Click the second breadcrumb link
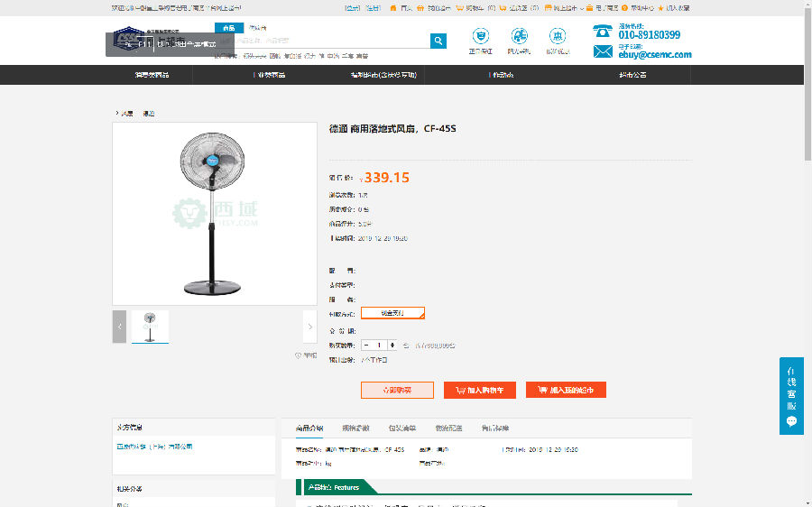 click(x=149, y=114)
